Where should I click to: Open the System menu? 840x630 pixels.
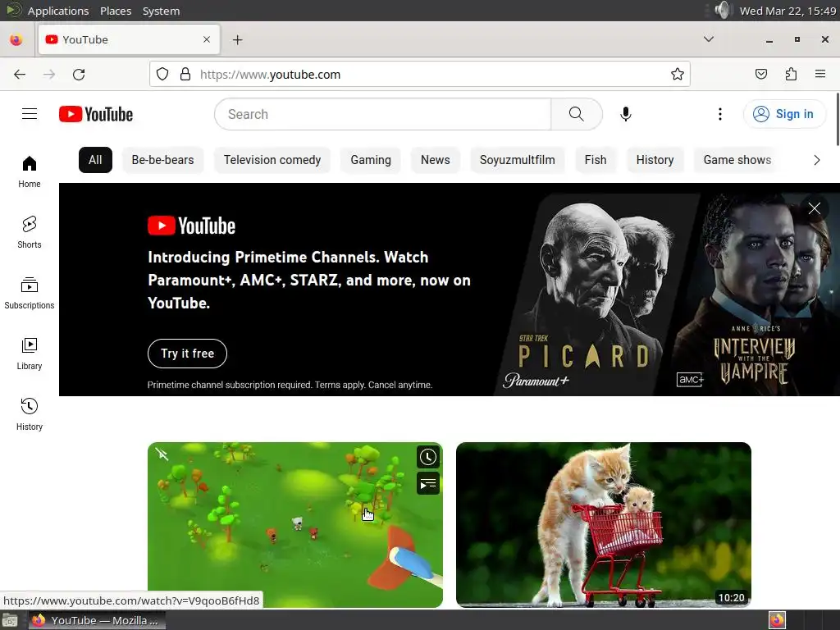161,11
